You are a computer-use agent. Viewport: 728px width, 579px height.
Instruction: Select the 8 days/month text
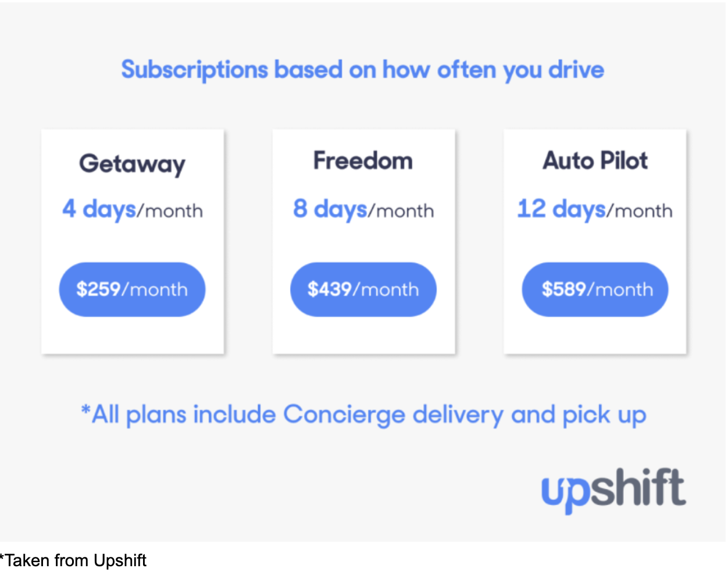(363, 209)
